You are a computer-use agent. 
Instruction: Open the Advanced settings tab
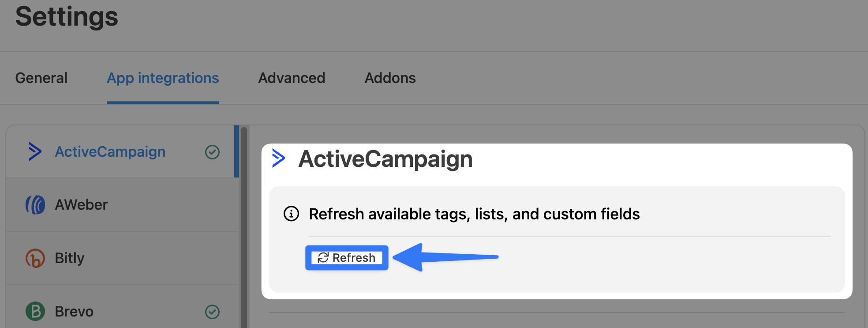click(x=292, y=78)
